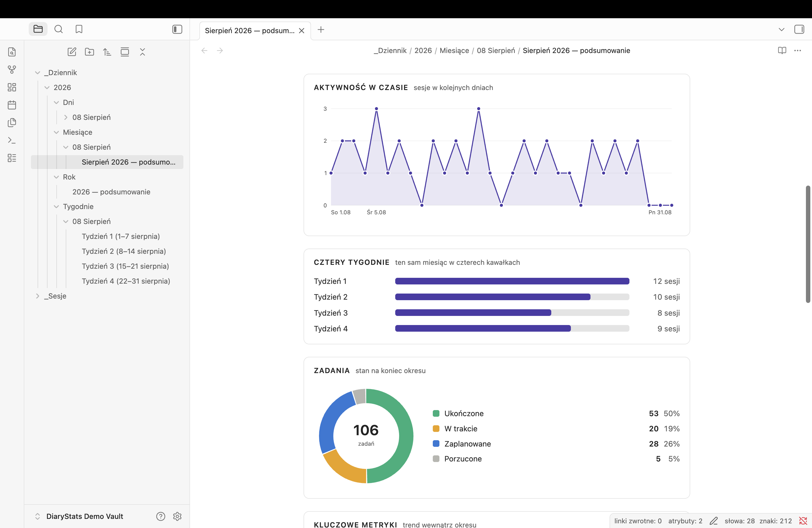This screenshot has height=528, width=812.
Task: Switch the note to reading view
Action: [782, 51]
